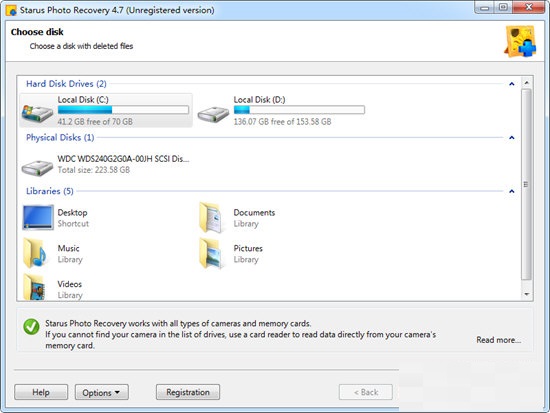
Task: Click the scrollbar down arrow
Action: 526,294
